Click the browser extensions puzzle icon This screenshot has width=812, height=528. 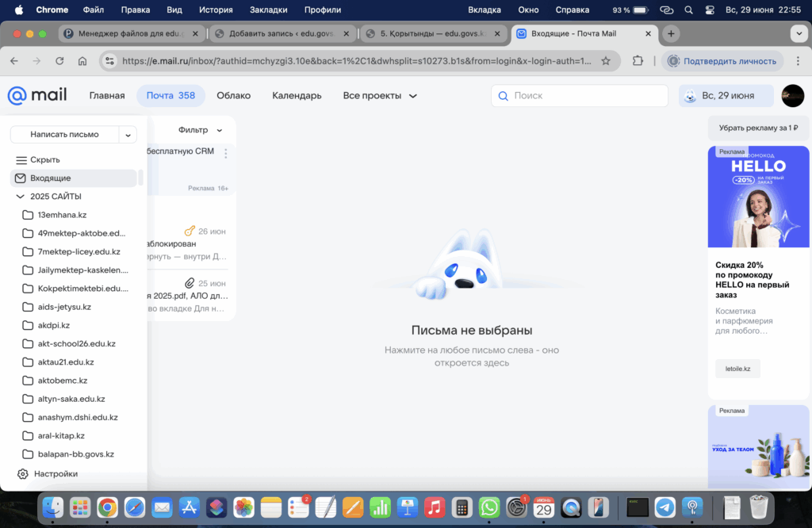[638, 61]
